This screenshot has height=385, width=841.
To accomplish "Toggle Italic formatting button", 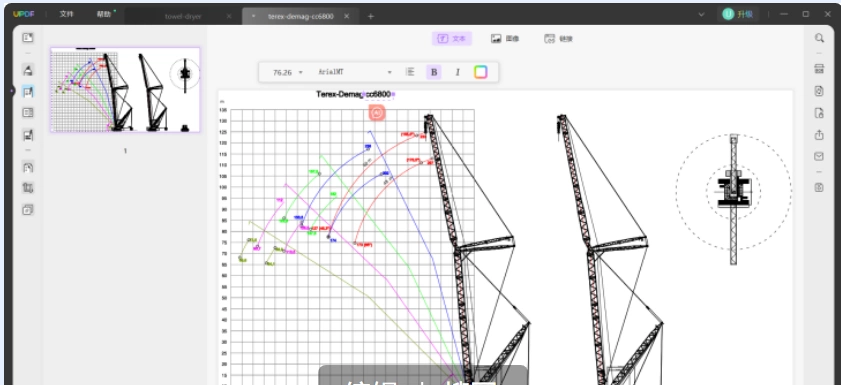I will point(458,72).
